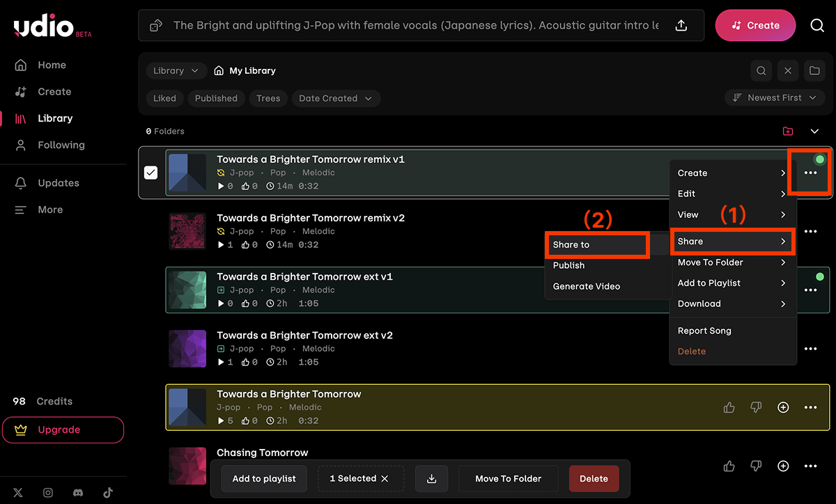Expand Move To Folder submenu

(x=732, y=262)
